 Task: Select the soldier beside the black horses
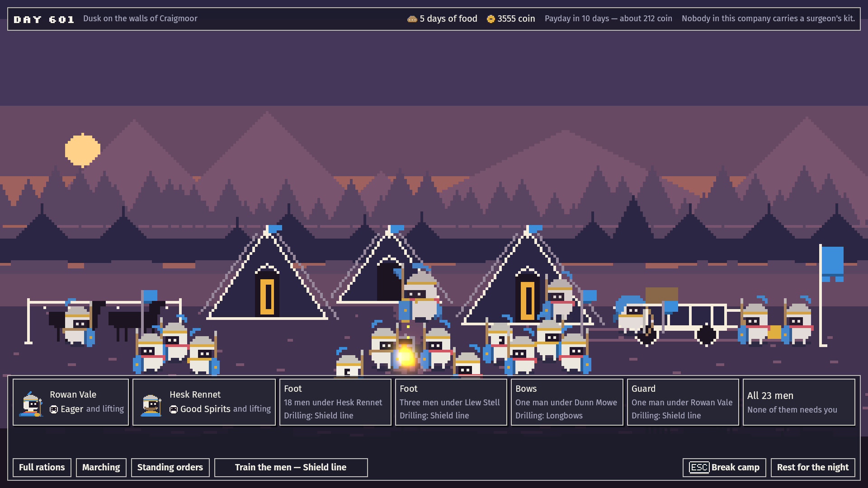(78, 323)
